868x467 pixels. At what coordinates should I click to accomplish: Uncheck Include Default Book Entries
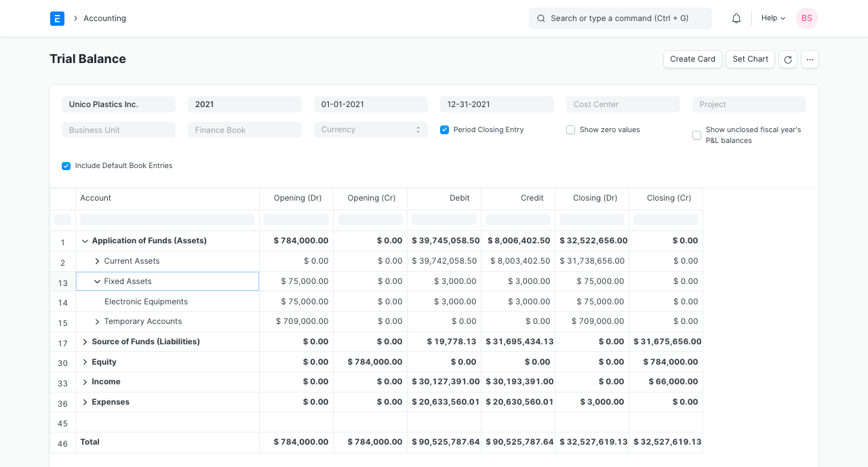[66, 165]
